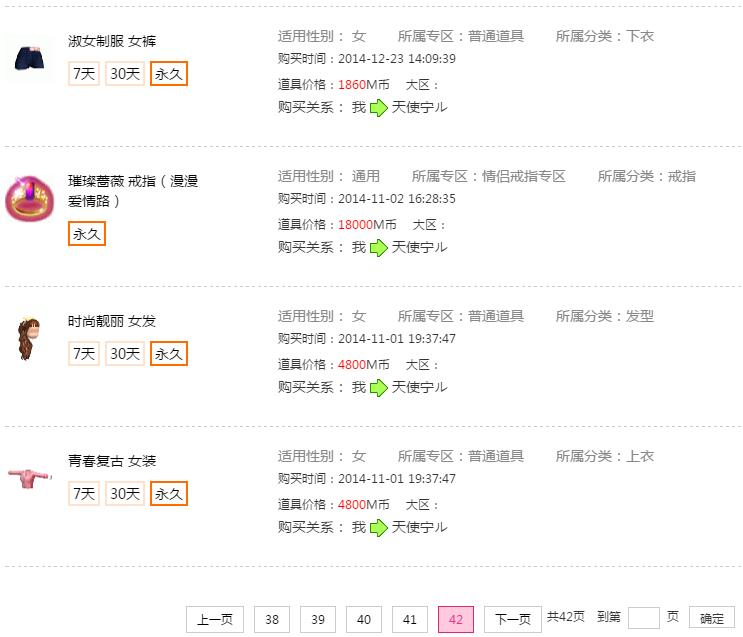The width and height of the screenshot is (743, 637).
Task: Go to page 38
Action: coord(272,619)
